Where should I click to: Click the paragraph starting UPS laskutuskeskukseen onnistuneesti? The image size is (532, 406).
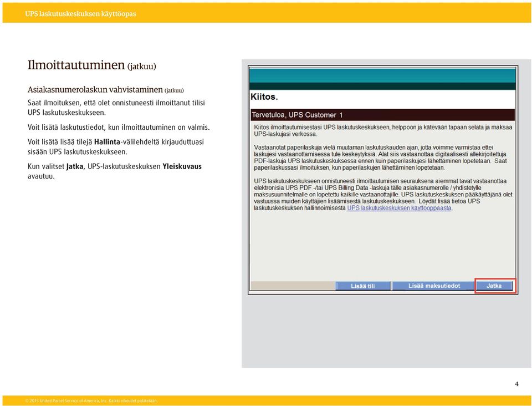point(383,194)
